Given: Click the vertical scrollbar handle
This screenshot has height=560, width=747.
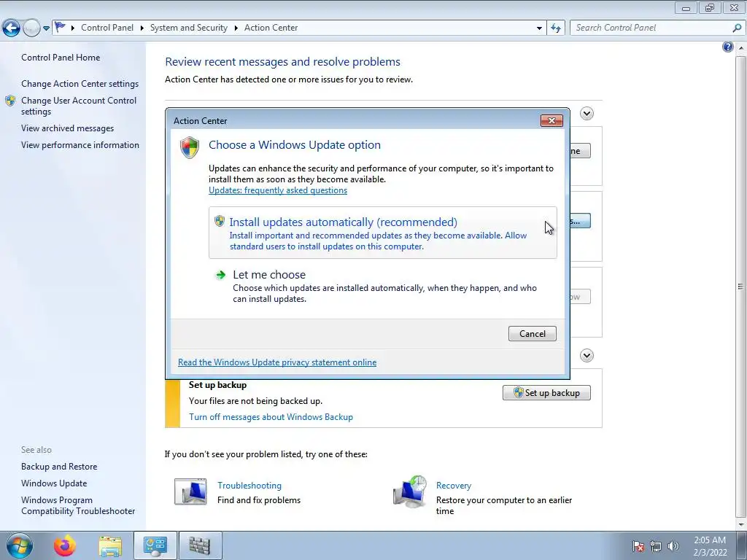Looking at the screenshot, I should (740, 286).
